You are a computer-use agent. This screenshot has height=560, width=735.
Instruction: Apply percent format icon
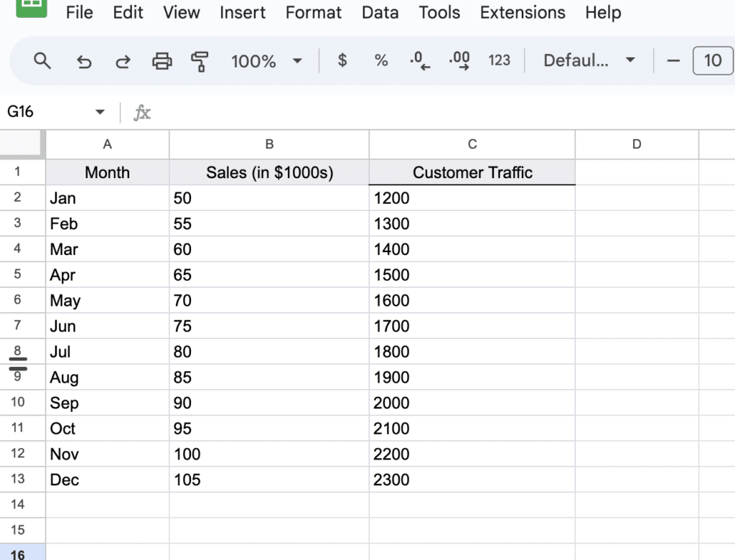point(381,60)
